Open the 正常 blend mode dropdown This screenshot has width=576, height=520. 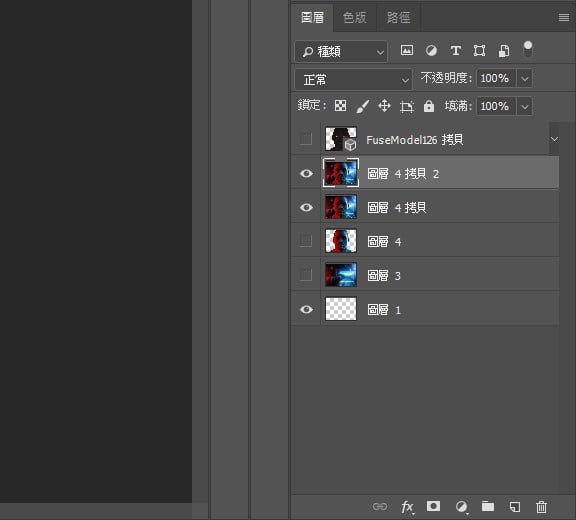tap(353, 79)
